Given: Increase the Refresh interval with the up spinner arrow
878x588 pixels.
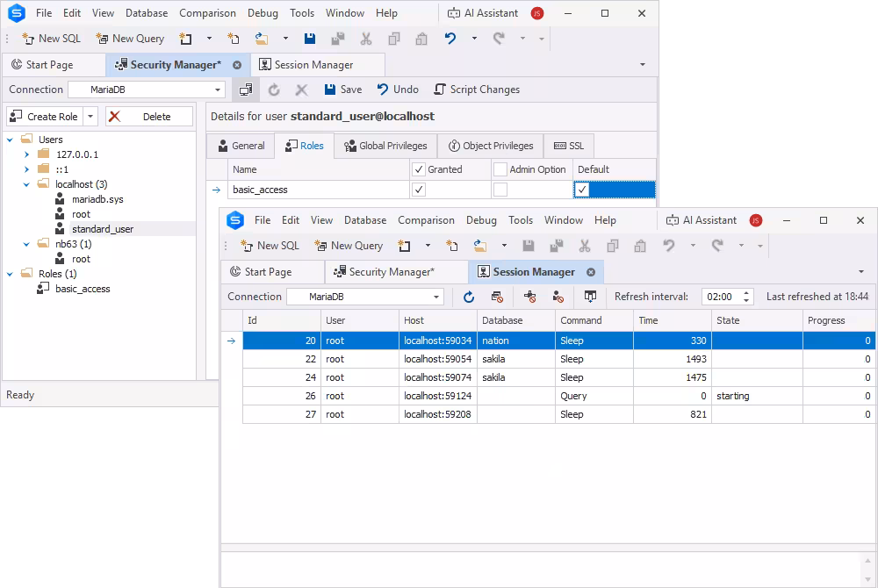Looking at the screenshot, I should tap(746, 293).
